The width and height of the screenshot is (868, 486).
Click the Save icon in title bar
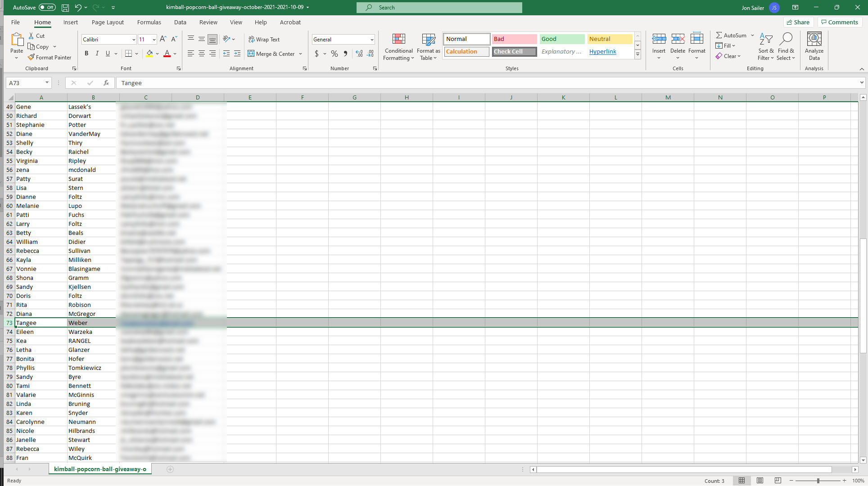[65, 8]
